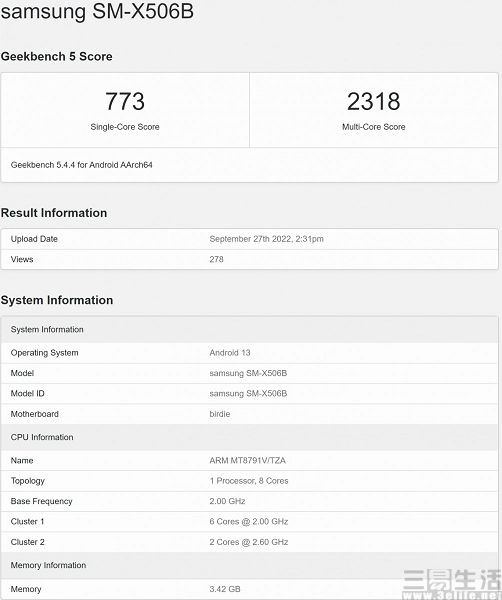The image size is (502, 600).
Task: Click the Model value samsung SM-X506B
Action: point(248,373)
